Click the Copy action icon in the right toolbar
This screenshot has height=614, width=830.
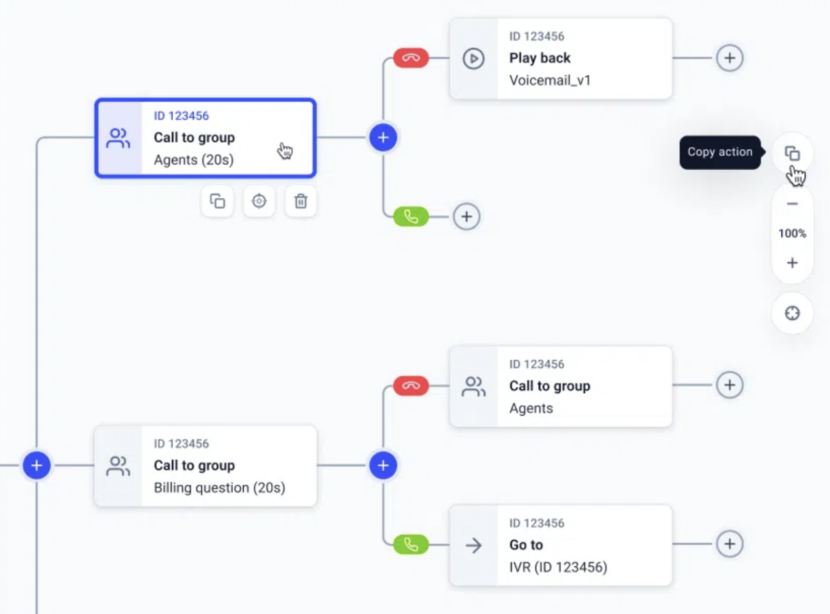click(792, 153)
